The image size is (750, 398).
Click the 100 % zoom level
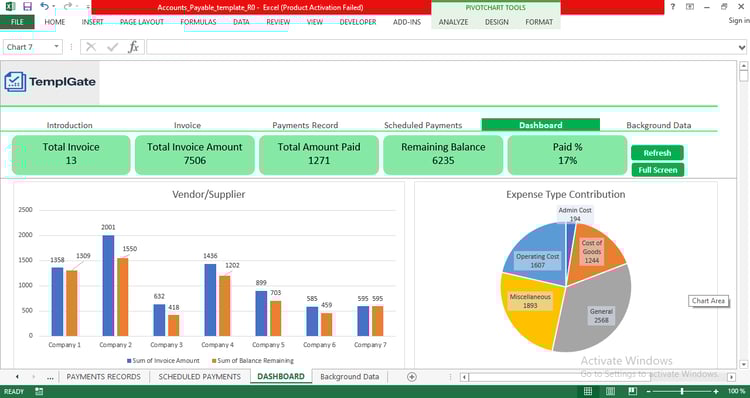pyautogui.click(x=737, y=391)
